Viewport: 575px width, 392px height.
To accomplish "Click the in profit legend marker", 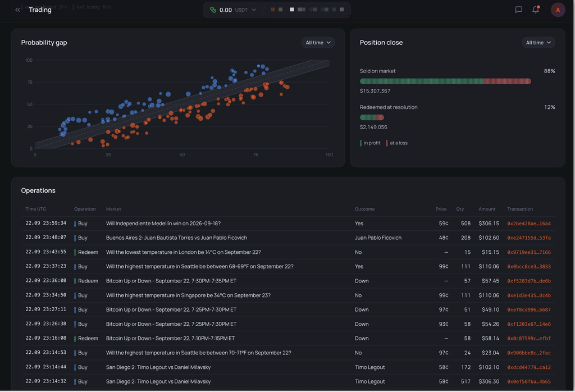I will coord(361,143).
